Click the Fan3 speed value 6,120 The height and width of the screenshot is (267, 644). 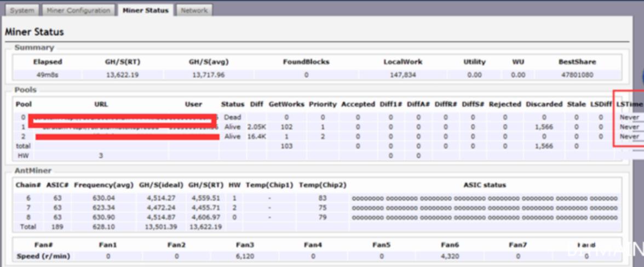click(x=245, y=257)
